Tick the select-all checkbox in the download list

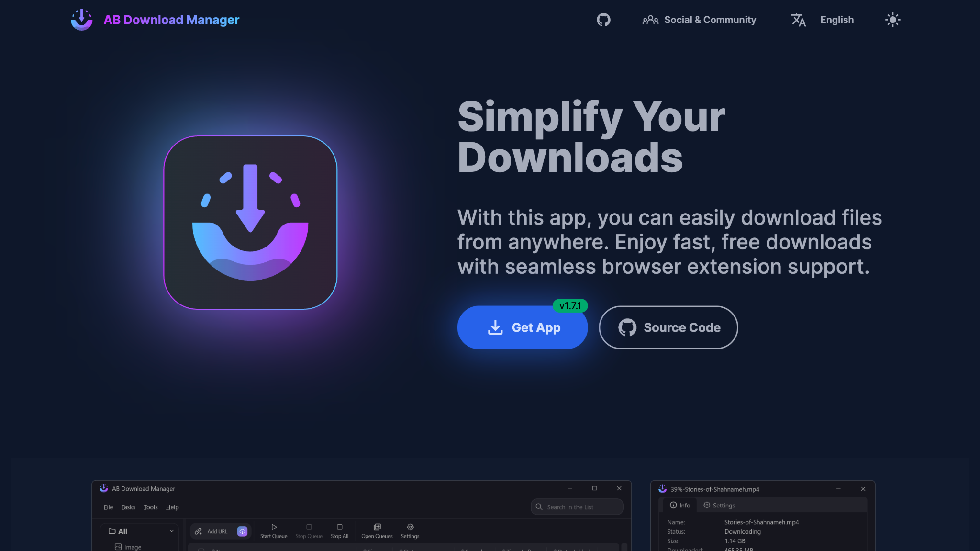(x=201, y=550)
